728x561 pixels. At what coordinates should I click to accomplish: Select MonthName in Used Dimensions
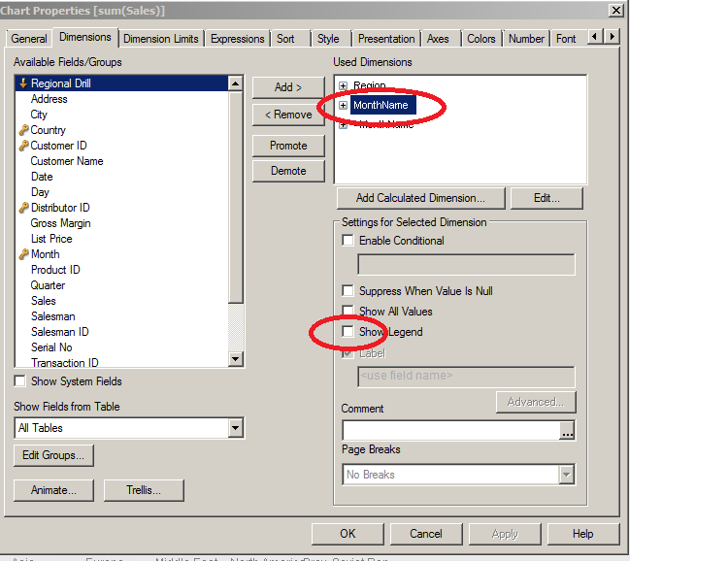pyautogui.click(x=383, y=105)
